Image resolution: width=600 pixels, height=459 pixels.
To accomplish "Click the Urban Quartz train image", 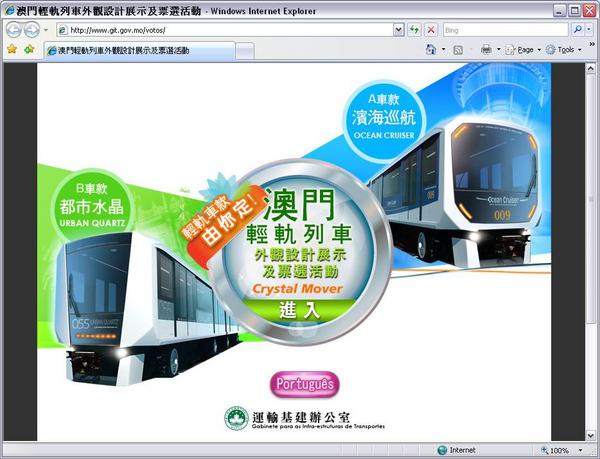I will 145,310.
